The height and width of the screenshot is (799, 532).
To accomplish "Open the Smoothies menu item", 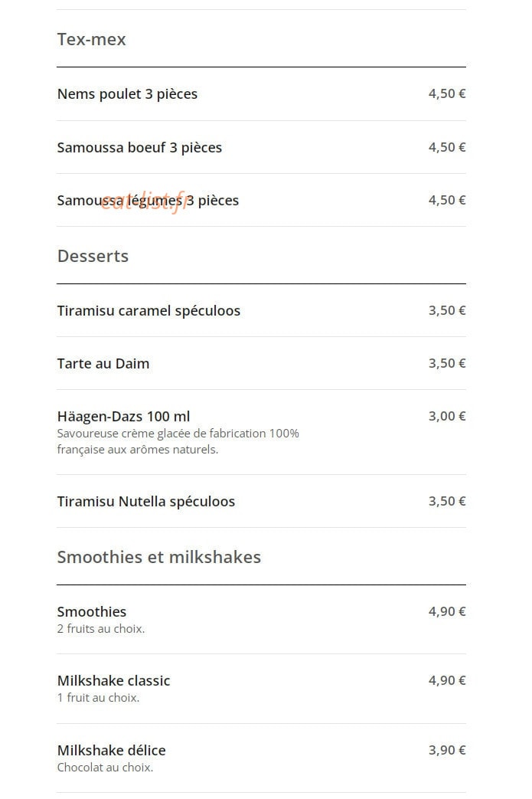I will [x=261, y=620].
